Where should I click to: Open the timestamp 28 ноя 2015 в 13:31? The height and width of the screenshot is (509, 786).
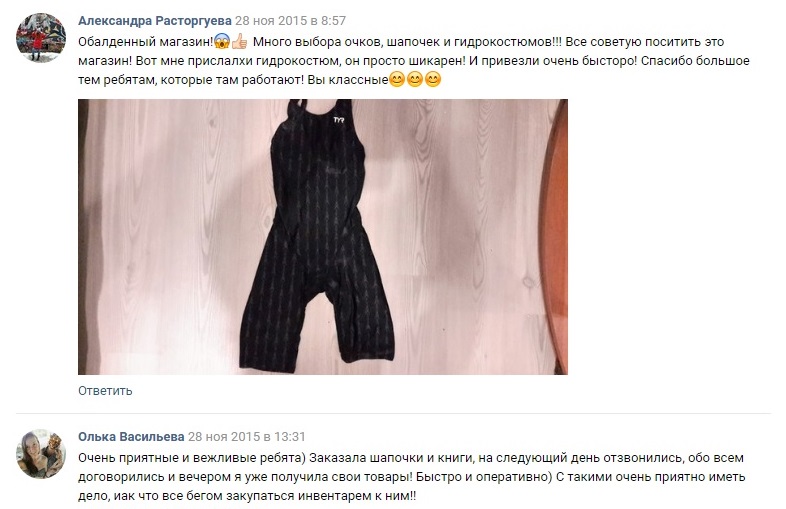(x=247, y=437)
